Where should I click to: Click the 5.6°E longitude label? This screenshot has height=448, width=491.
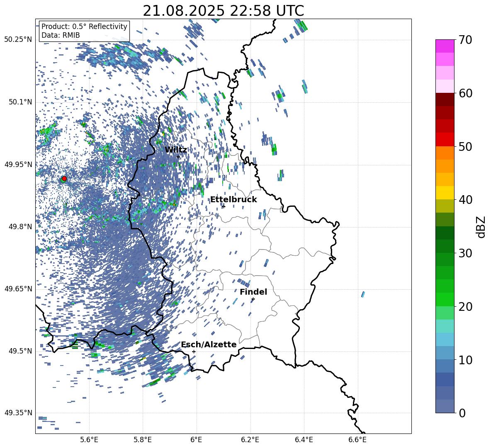coord(89,440)
